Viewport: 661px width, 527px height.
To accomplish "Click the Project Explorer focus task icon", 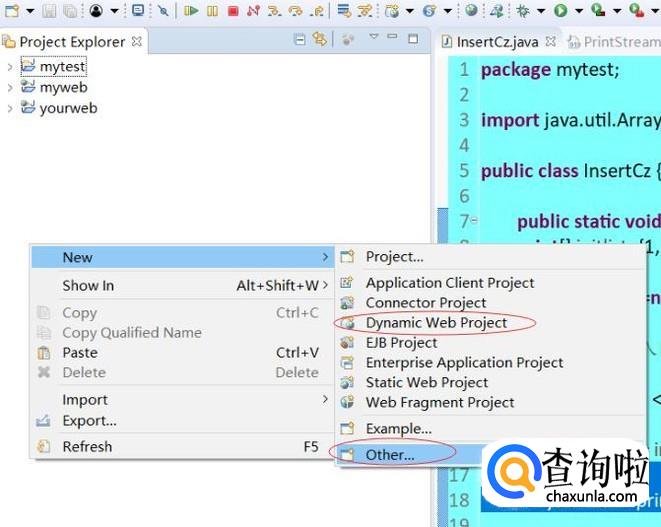I will (x=348, y=40).
